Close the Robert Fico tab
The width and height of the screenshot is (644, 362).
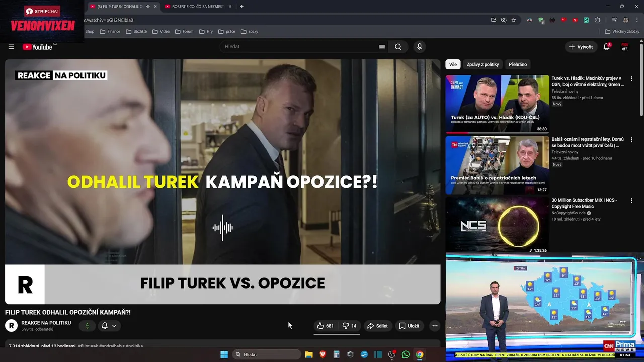coord(230,7)
